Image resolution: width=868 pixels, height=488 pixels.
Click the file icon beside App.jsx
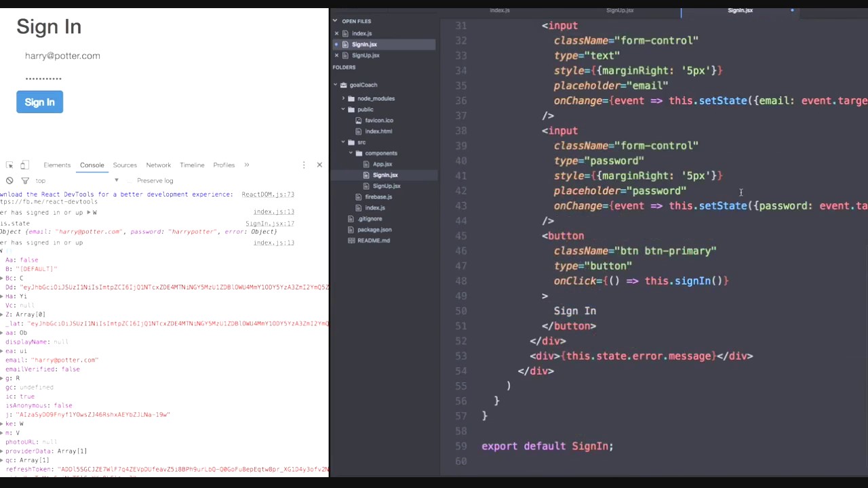tap(366, 164)
